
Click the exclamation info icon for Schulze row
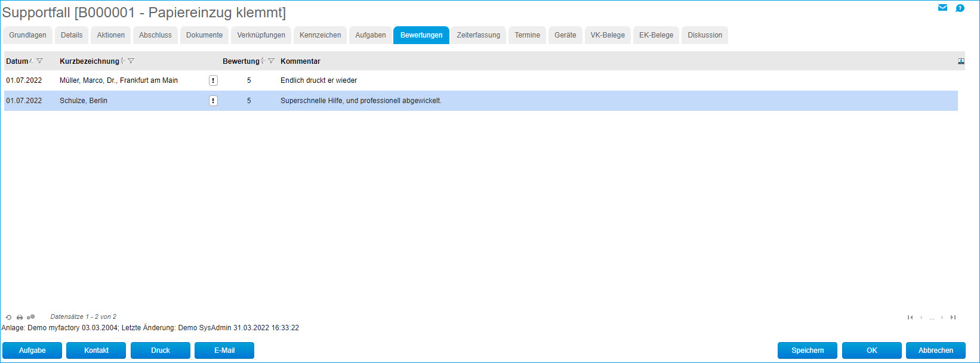coord(213,101)
